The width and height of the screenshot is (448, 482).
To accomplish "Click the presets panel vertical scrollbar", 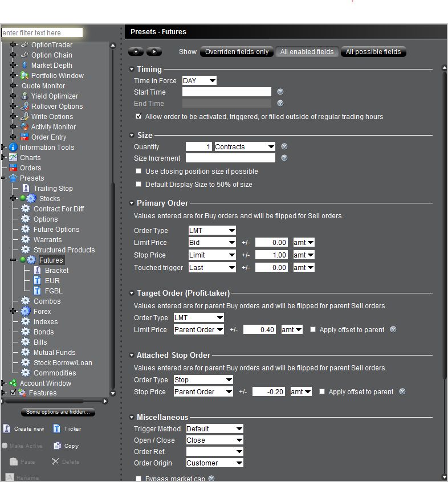I will [444, 224].
